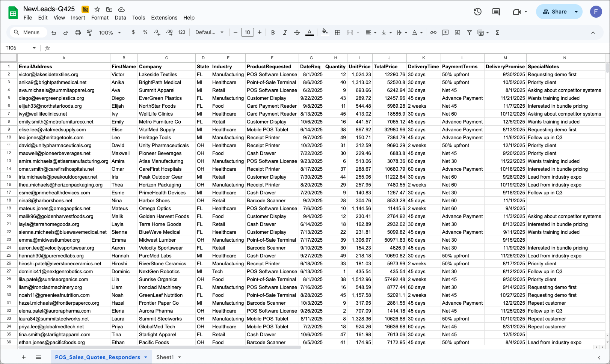Click the print icon
Image resolution: width=610 pixels, height=364 pixels.
(78, 33)
